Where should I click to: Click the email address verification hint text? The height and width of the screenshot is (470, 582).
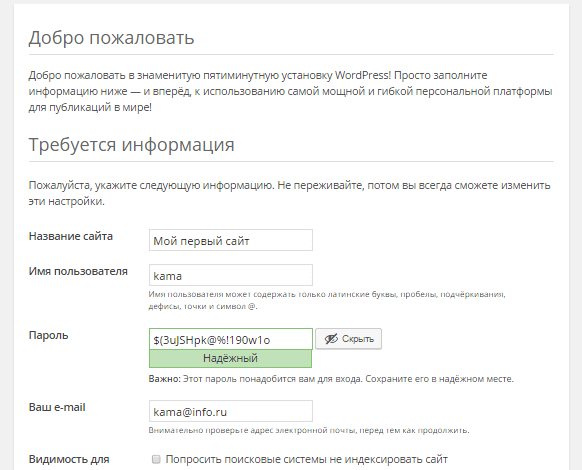309,431
